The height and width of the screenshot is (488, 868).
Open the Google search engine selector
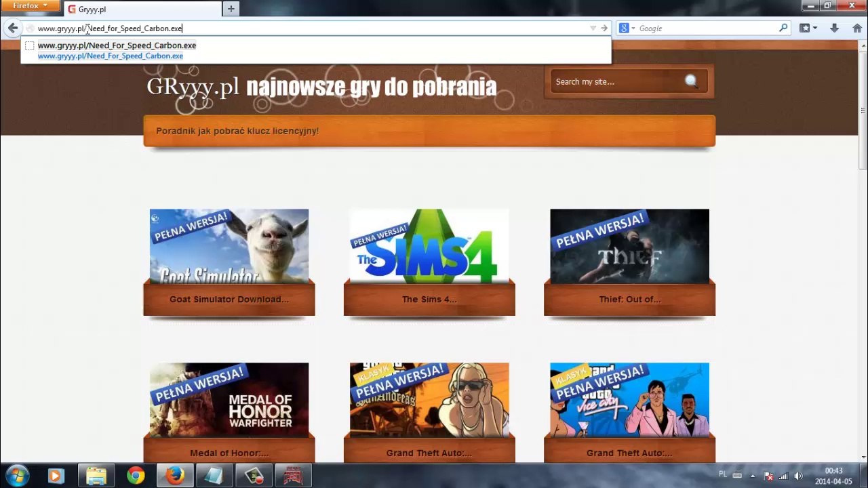(x=627, y=28)
